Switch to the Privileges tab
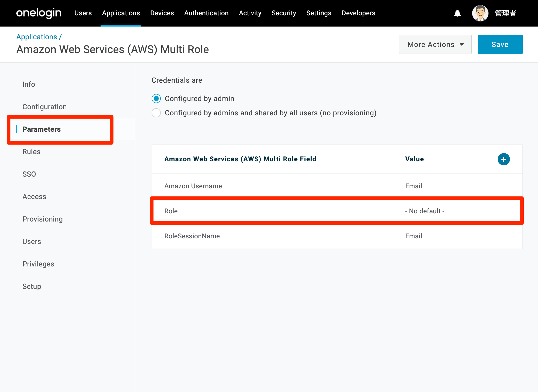 pos(38,264)
